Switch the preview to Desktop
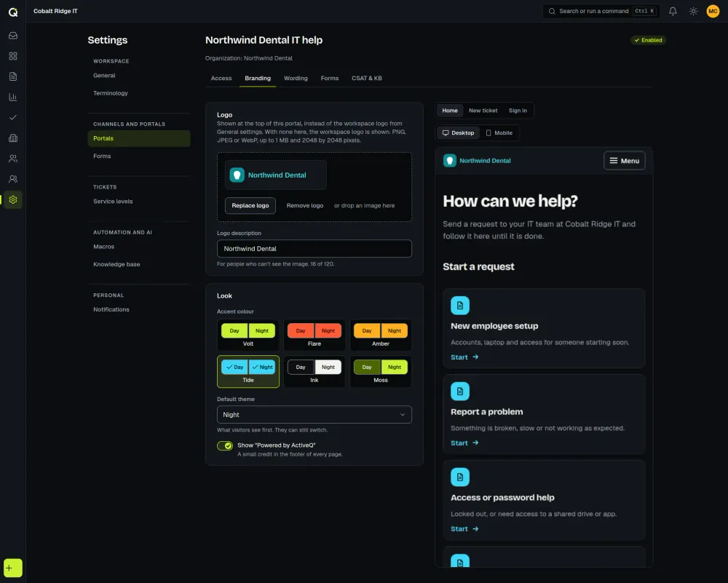Screen dimensions: 728x583 click(x=458, y=132)
